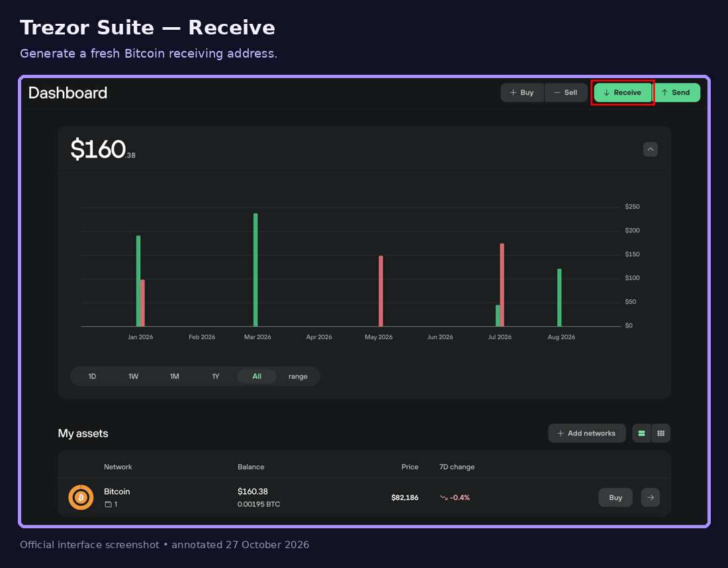Click the Send button
The image size is (728, 568).
676,93
